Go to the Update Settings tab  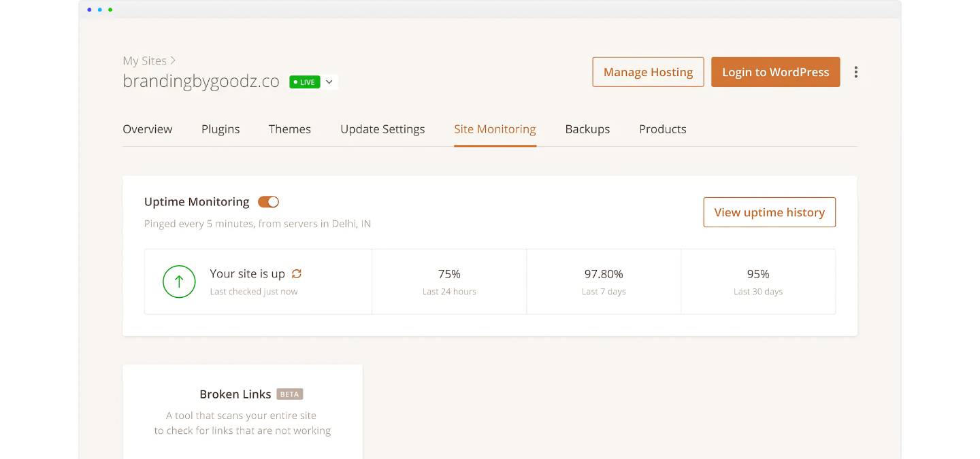tap(382, 129)
